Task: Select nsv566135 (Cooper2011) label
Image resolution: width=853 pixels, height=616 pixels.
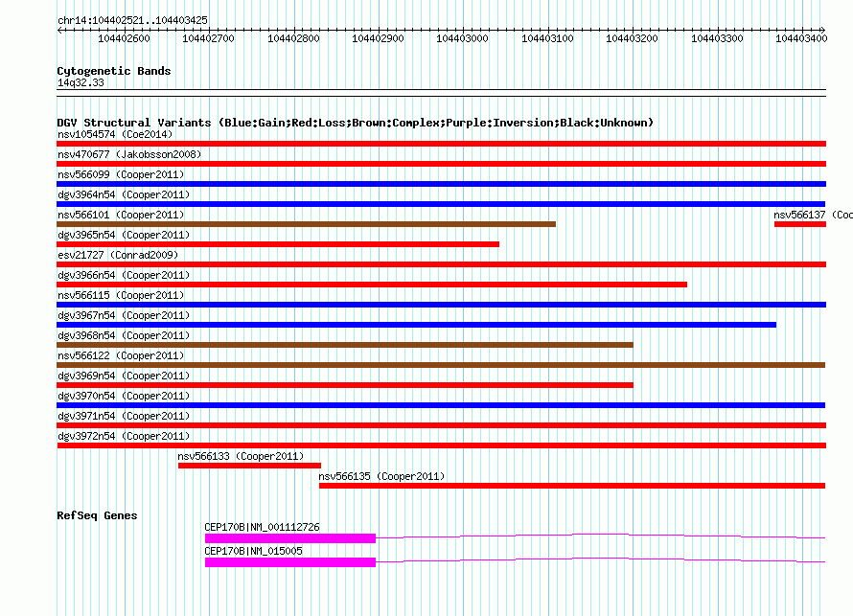Action: tap(381, 476)
